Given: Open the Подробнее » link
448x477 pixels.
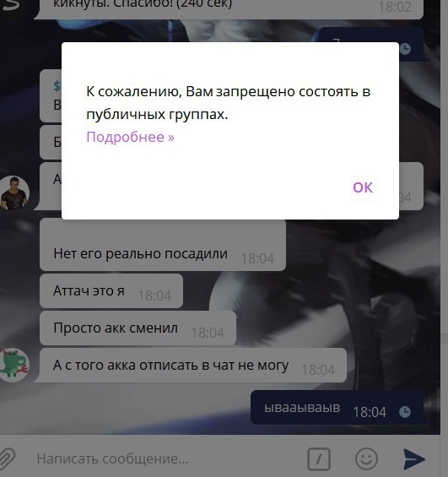Looking at the screenshot, I should [131, 137].
